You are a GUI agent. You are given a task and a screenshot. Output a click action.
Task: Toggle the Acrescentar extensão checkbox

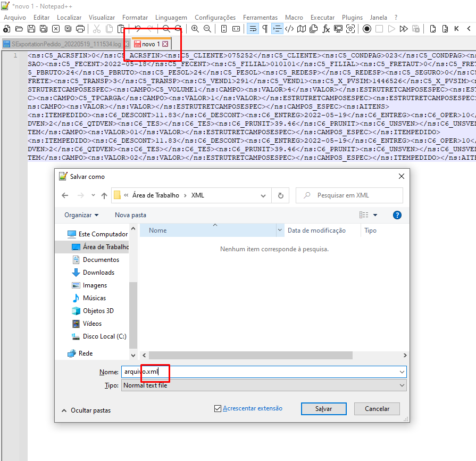point(218,408)
